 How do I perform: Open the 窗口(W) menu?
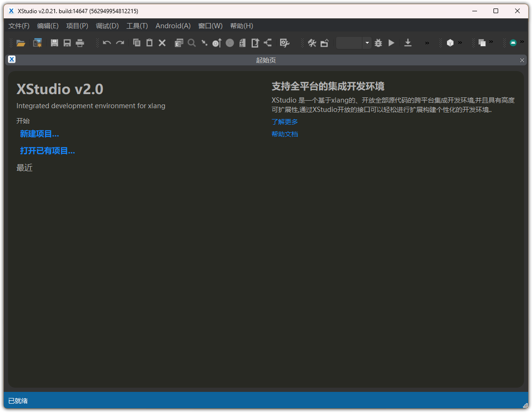coord(211,26)
